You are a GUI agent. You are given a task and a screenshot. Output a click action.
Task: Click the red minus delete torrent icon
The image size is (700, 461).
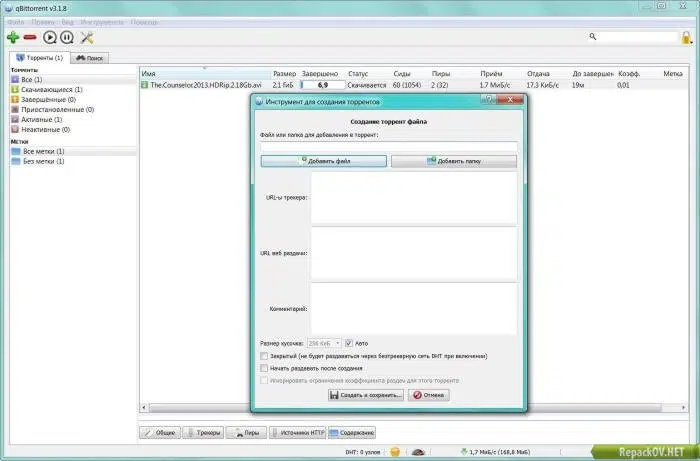click(30, 37)
